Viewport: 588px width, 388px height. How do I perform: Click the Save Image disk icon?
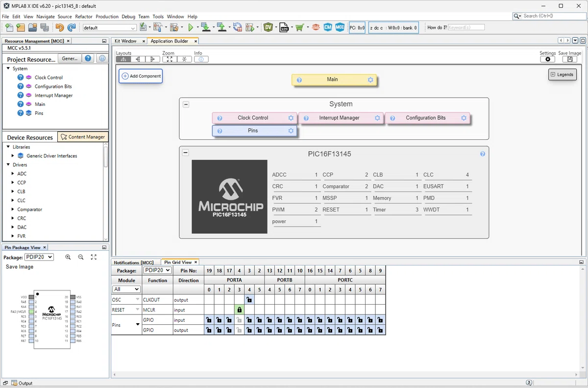(569, 59)
